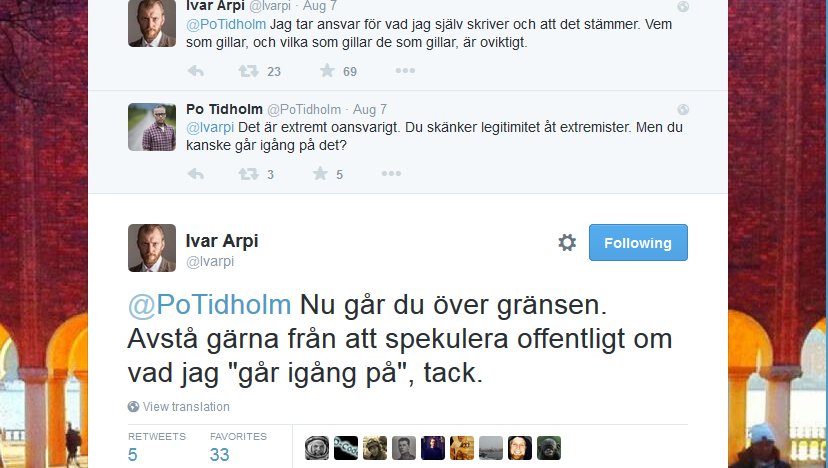This screenshot has width=828, height=468.
Task: Open Po Tidholm's profile avatar
Action: (152, 127)
